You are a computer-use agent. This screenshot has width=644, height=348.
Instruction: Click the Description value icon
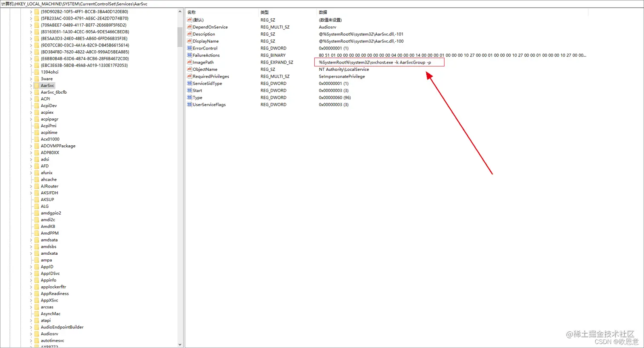pyautogui.click(x=190, y=34)
